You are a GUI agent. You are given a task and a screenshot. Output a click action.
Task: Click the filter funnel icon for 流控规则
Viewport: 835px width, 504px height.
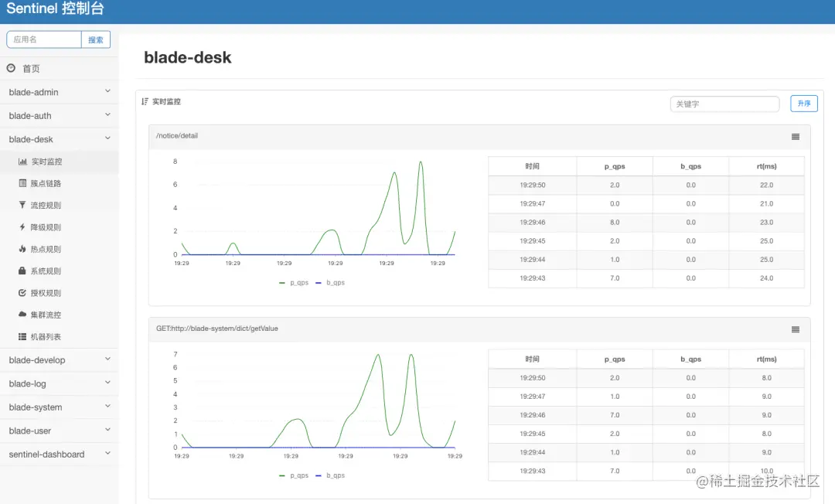click(x=22, y=205)
